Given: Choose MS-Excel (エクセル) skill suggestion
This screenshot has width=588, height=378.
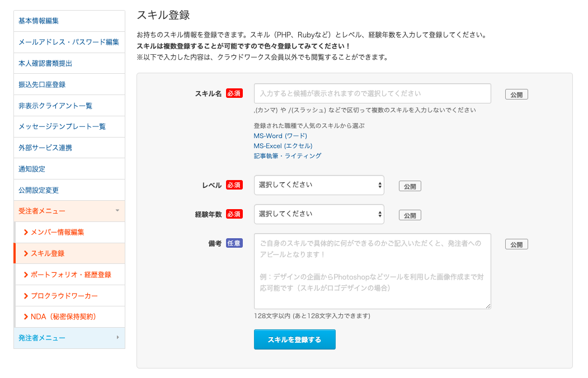Looking at the screenshot, I should (283, 146).
